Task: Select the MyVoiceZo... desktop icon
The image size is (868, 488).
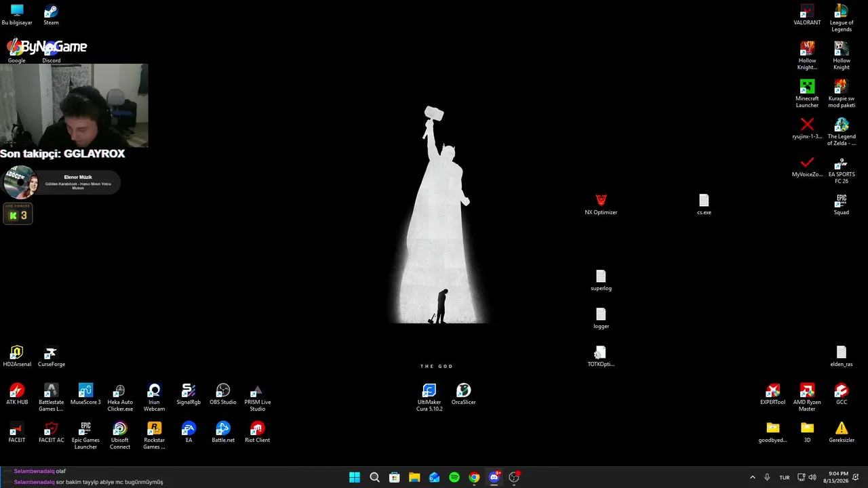Action: pyautogui.click(x=807, y=167)
